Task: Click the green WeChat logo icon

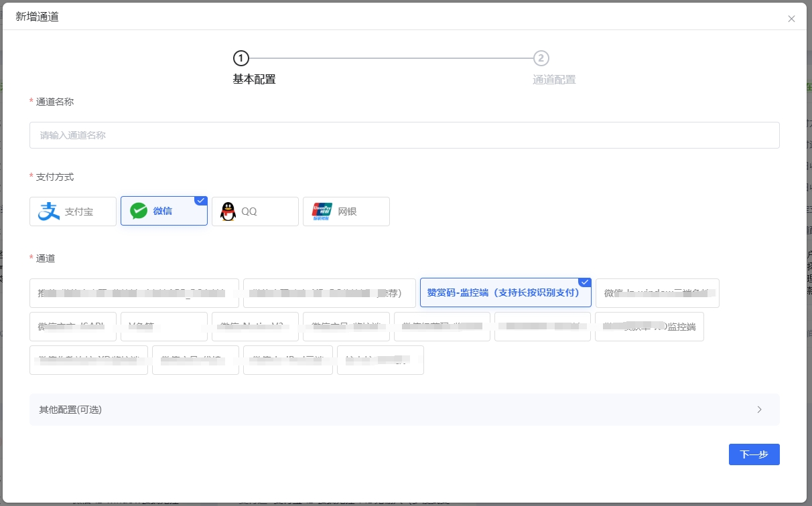Action: [139, 212]
